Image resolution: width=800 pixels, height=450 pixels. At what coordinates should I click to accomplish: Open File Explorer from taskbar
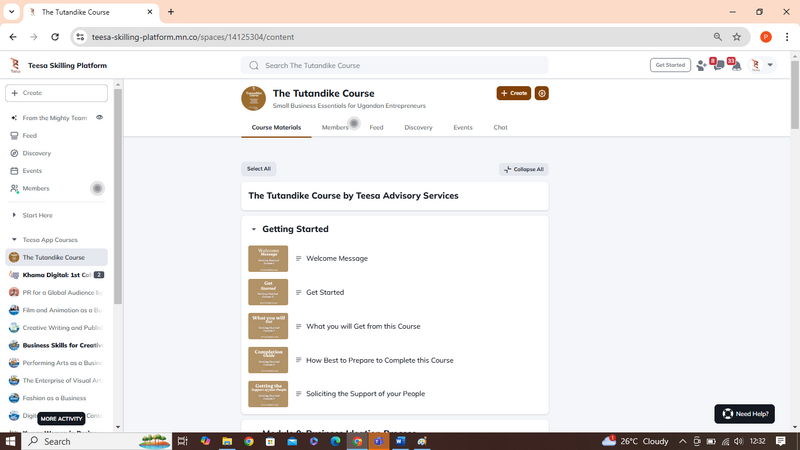(x=227, y=441)
